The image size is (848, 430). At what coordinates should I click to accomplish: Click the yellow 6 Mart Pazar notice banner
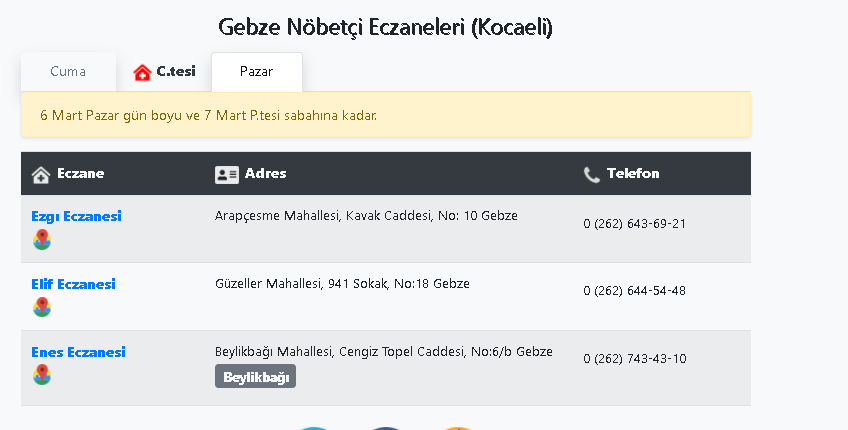tap(385, 115)
